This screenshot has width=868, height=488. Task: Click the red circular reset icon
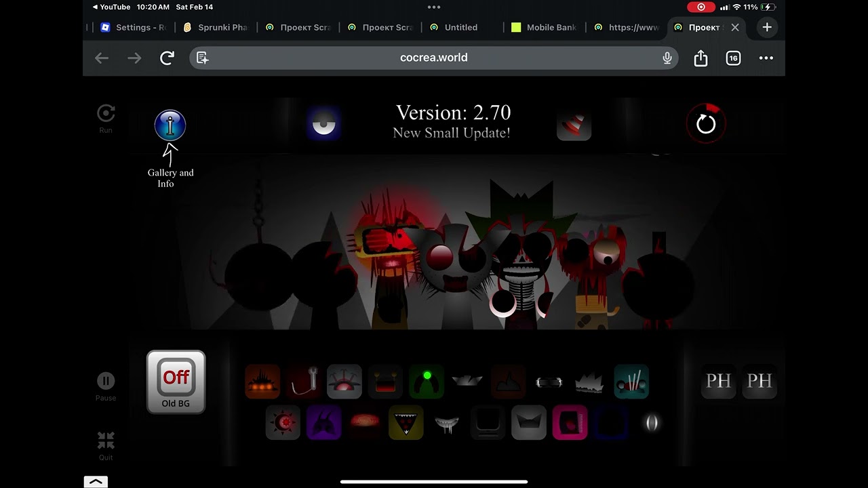tap(706, 123)
